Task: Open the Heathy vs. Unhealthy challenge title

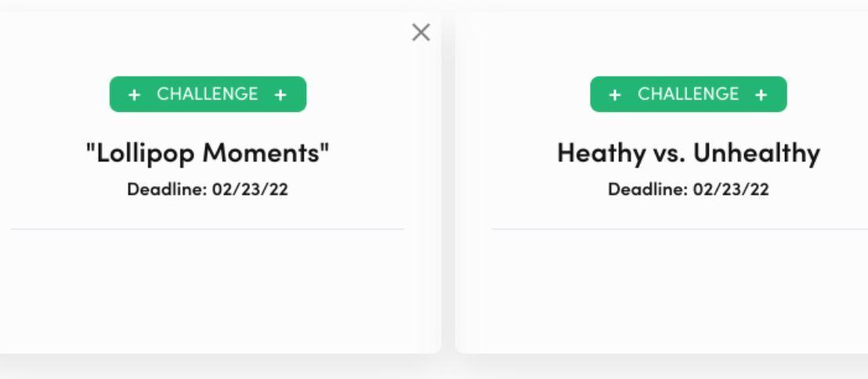Action: tap(688, 153)
